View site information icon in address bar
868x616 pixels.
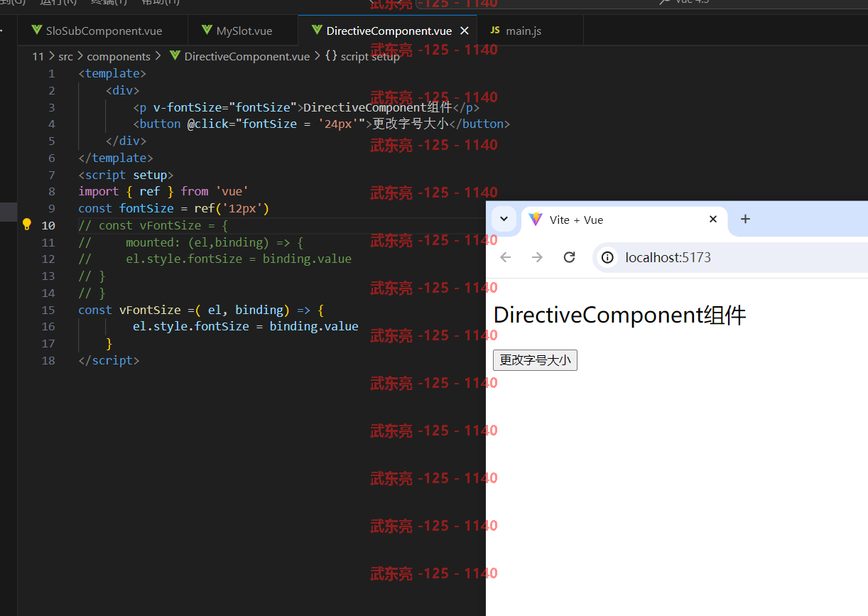click(608, 257)
